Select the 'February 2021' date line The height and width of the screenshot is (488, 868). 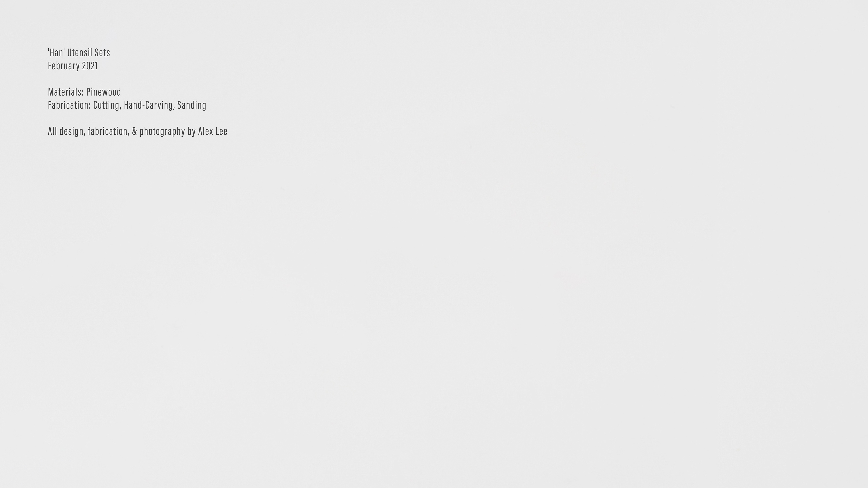tap(73, 66)
